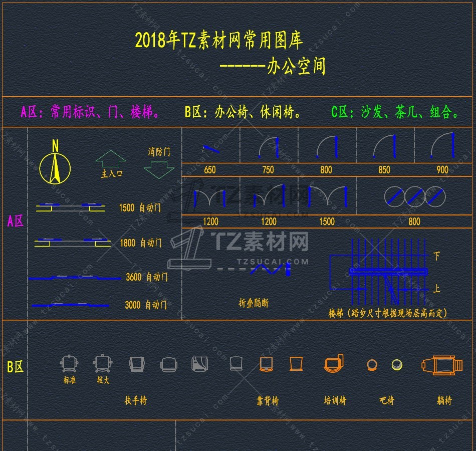This screenshot has width=476, height=451.
Task: Select the 躺椅 lounge chair block
Action: pyautogui.click(x=442, y=365)
